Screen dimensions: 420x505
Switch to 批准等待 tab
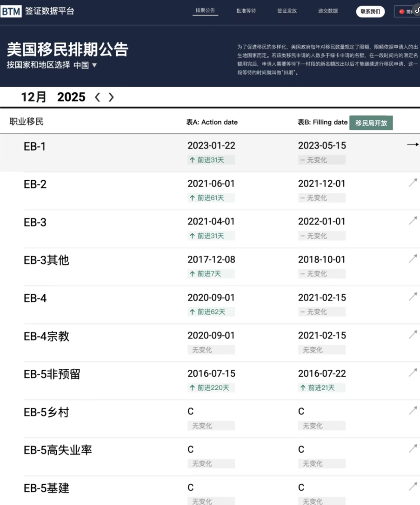(246, 11)
